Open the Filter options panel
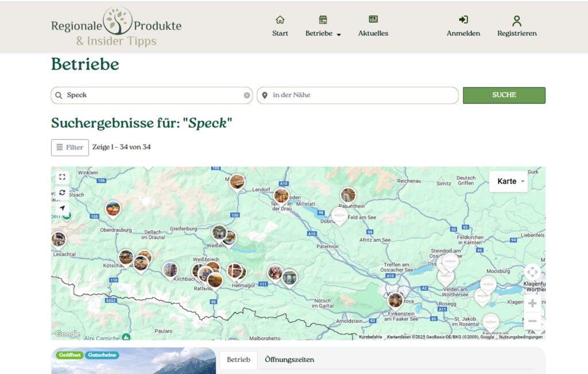The image size is (588, 374). [70, 148]
